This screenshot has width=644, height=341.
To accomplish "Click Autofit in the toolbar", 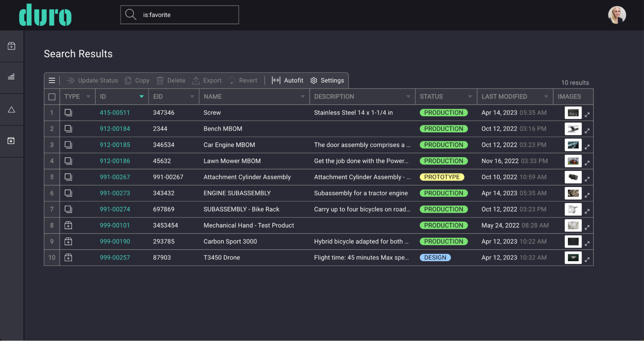I will (287, 81).
